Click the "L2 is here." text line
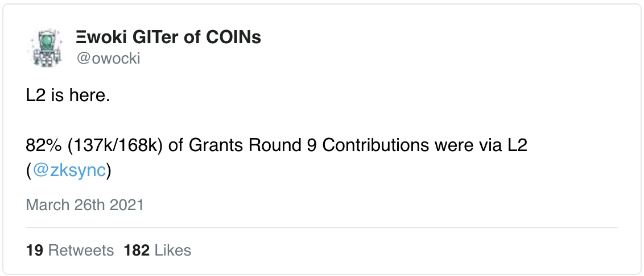 coord(68,95)
